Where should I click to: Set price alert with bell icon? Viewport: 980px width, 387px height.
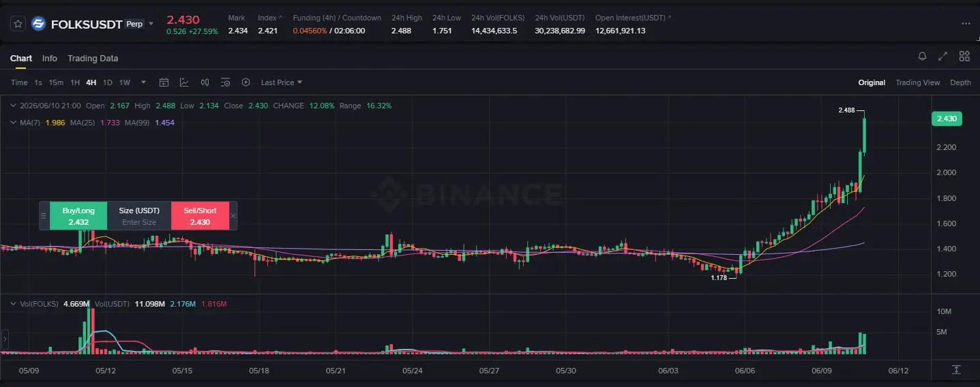922,57
